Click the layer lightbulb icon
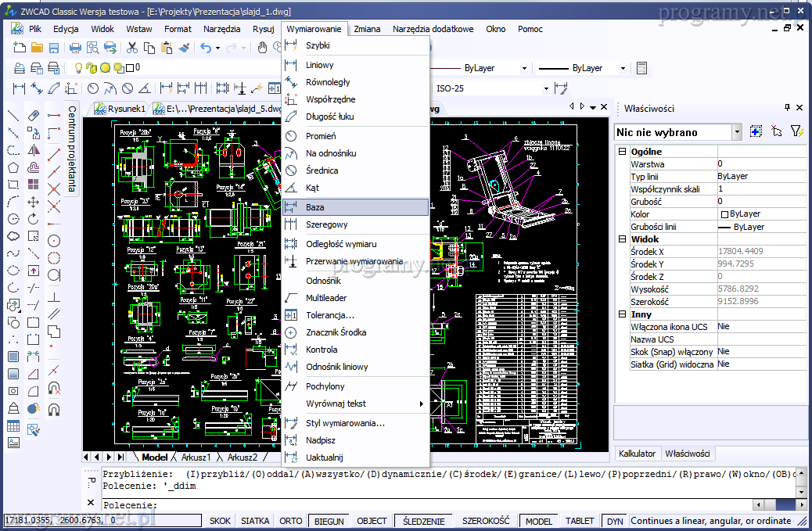 click(78, 68)
